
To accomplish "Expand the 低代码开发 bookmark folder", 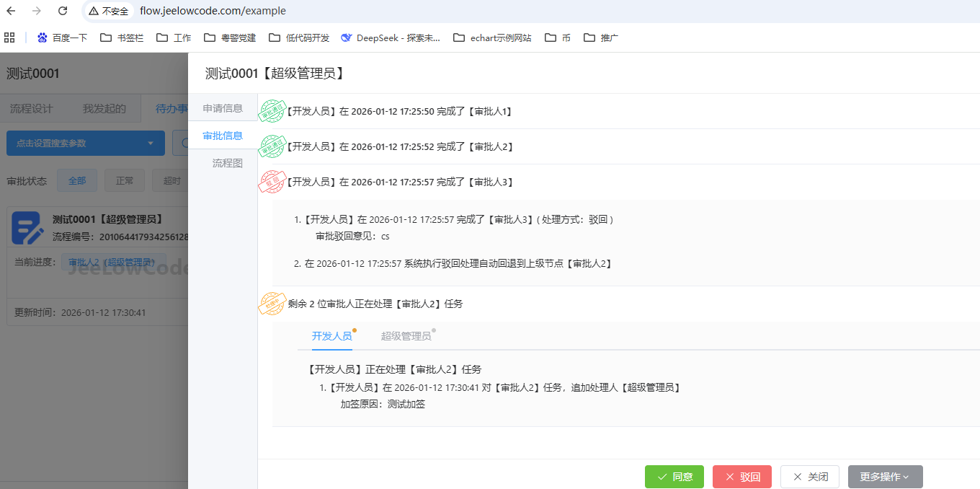I will (299, 38).
